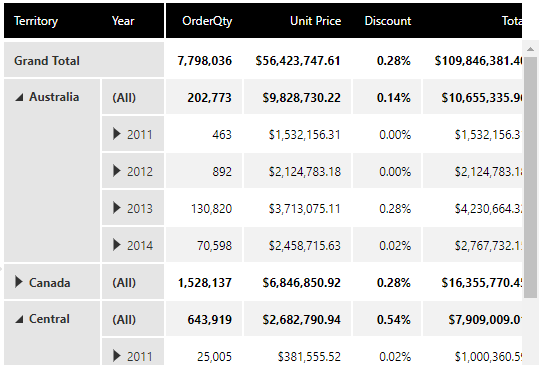Click the Year column header
The height and width of the screenshot is (365, 541).
click(x=123, y=21)
